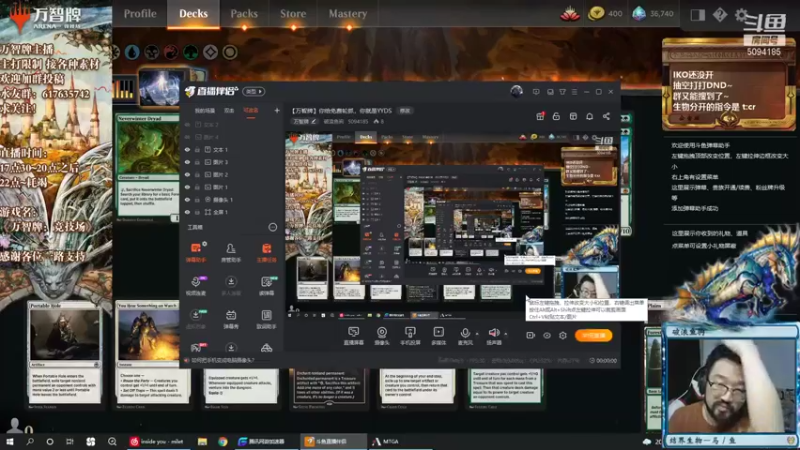Toggle visibility of 文本 1 layer
Viewport: 800px width, 450px height.
point(188,149)
